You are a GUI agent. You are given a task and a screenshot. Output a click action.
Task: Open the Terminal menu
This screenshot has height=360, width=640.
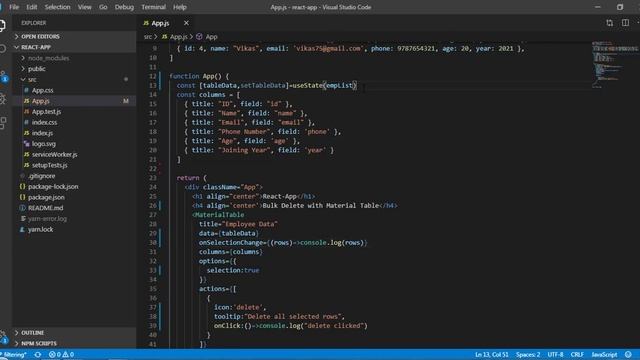tap(153, 7)
